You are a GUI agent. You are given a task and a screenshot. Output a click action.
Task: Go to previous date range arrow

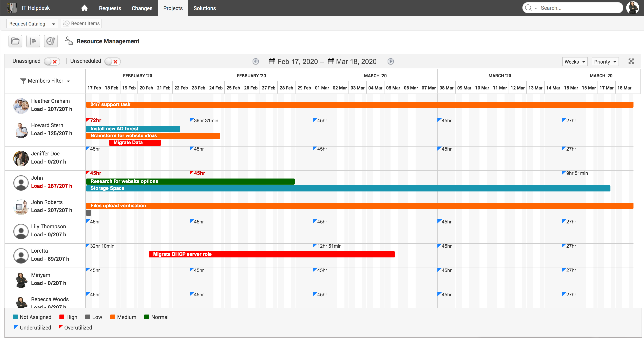click(x=255, y=62)
